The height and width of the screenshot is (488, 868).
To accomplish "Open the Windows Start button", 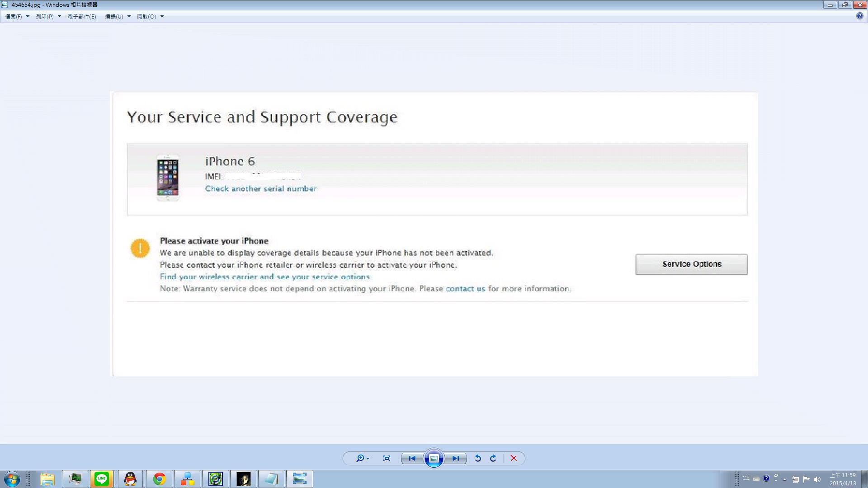I will point(12,479).
